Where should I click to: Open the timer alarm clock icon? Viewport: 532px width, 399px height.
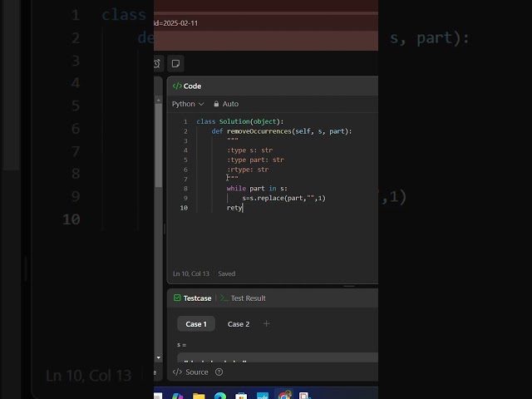coord(158,63)
